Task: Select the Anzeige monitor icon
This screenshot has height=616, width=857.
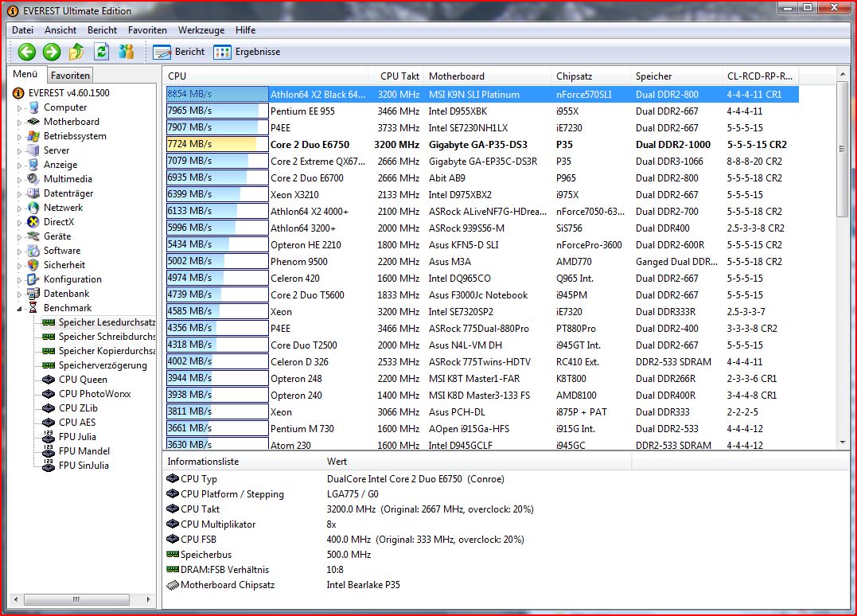Action: click(x=34, y=165)
